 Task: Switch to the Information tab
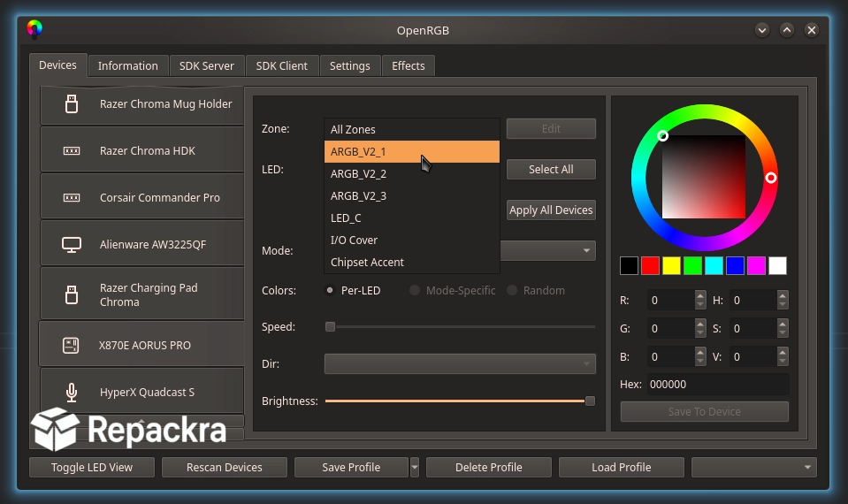point(128,66)
